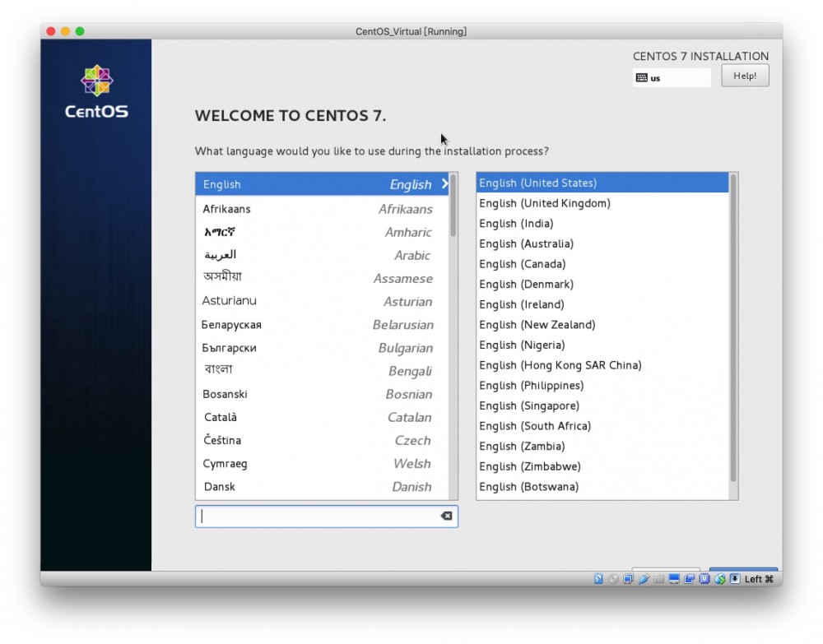Click the mouse integration status icon
823x644 pixels.
pos(719,578)
